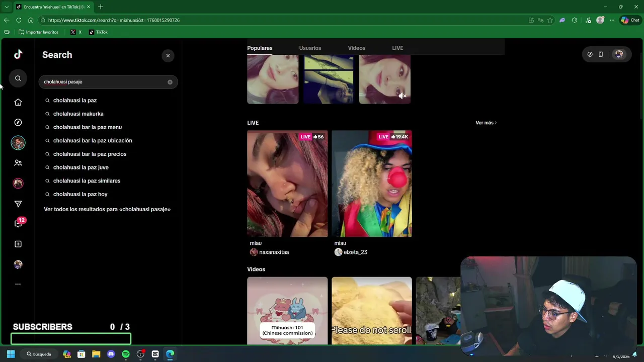Image resolution: width=644 pixels, height=362 pixels.
Task: Open 'Importar favoritos' bookmark
Action: (38, 32)
